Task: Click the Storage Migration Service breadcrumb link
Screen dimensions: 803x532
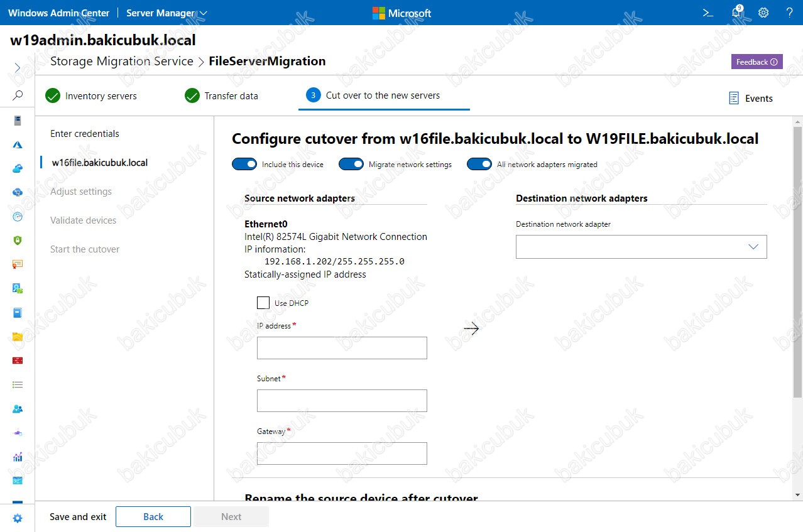Action: 122,61
